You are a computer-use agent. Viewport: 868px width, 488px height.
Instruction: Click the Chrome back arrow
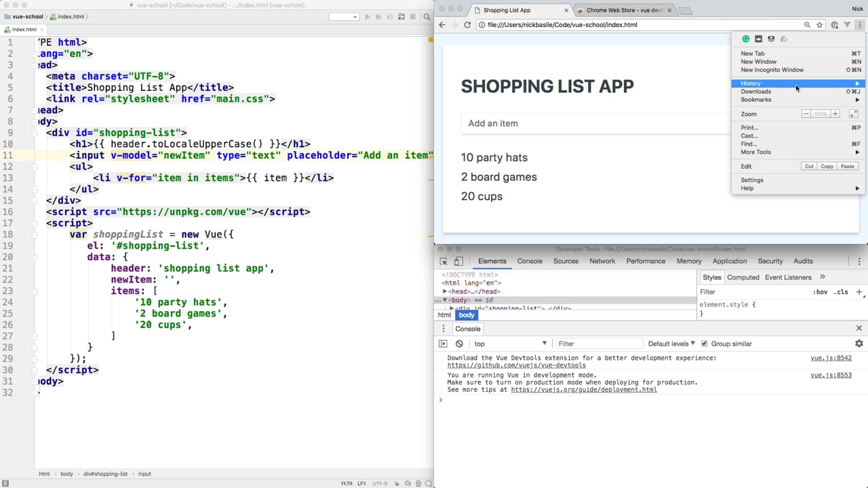tap(442, 25)
